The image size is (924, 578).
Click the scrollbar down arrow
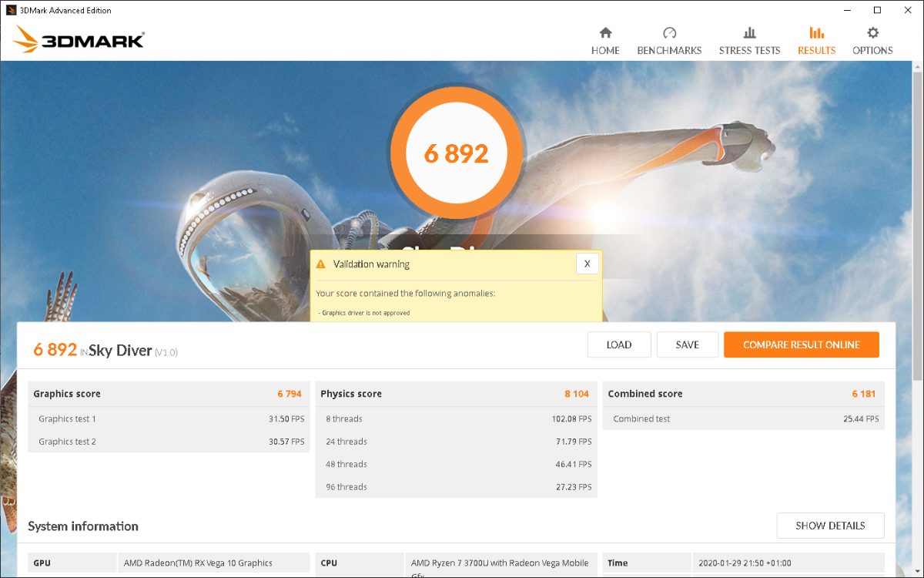pos(917,570)
